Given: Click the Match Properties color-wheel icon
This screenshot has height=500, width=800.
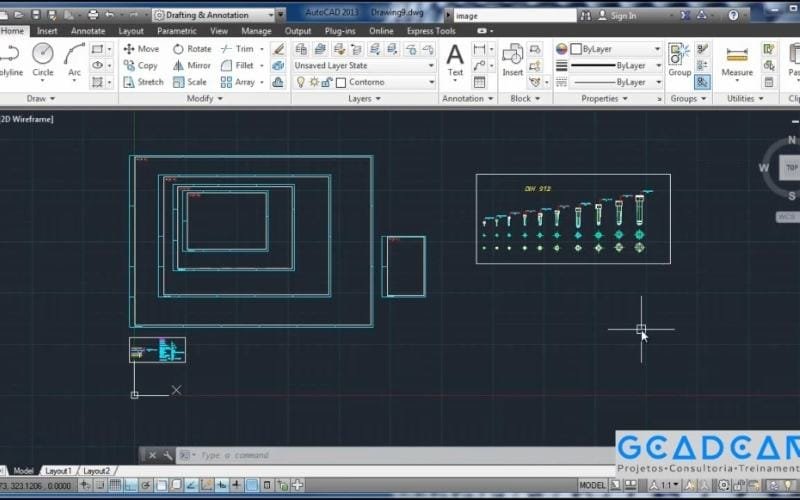Looking at the screenshot, I should pos(561,49).
